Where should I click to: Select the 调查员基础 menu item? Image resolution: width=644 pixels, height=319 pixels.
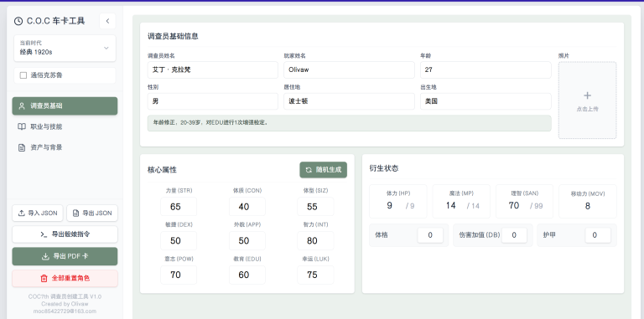tap(65, 105)
